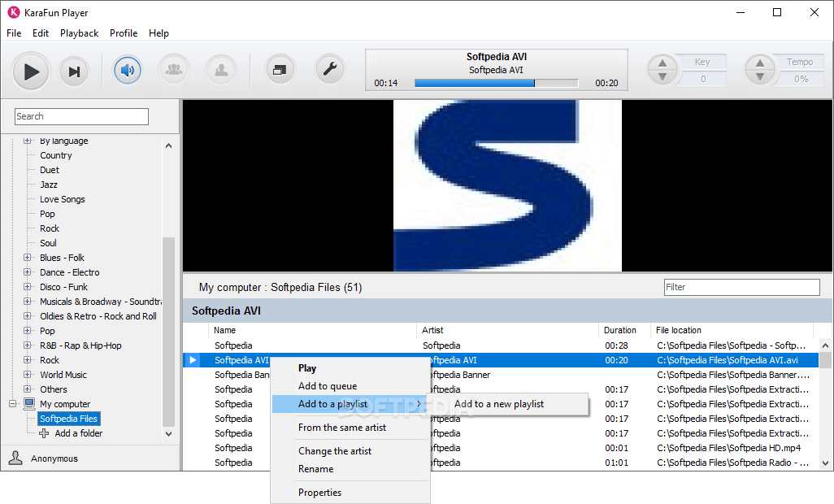Viewport: 834px width, 504px height.
Task: Click the video preview showing the S logo
Action: (507, 185)
